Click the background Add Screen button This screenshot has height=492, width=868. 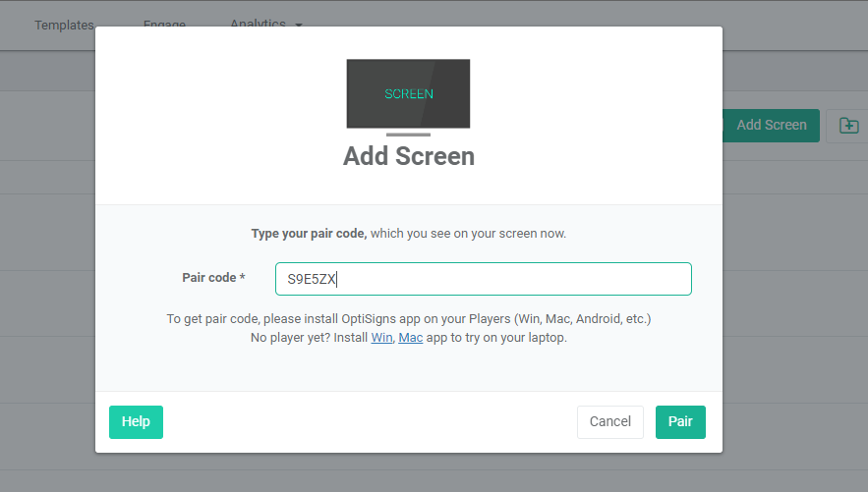click(771, 125)
